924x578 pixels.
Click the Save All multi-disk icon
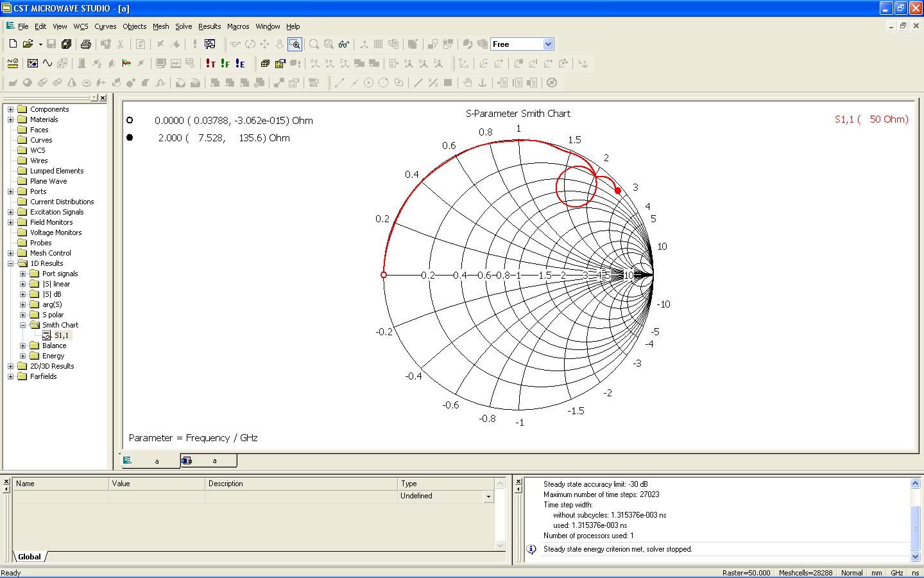pos(66,44)
